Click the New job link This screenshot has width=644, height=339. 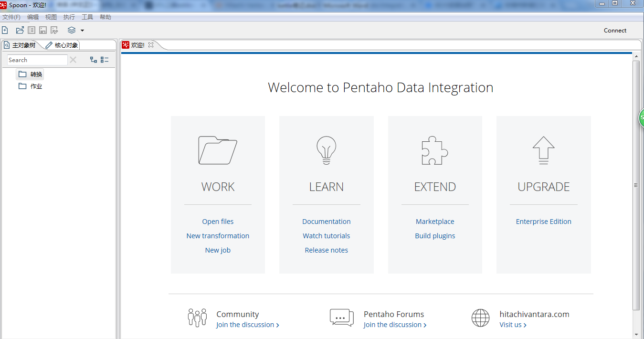218,250
